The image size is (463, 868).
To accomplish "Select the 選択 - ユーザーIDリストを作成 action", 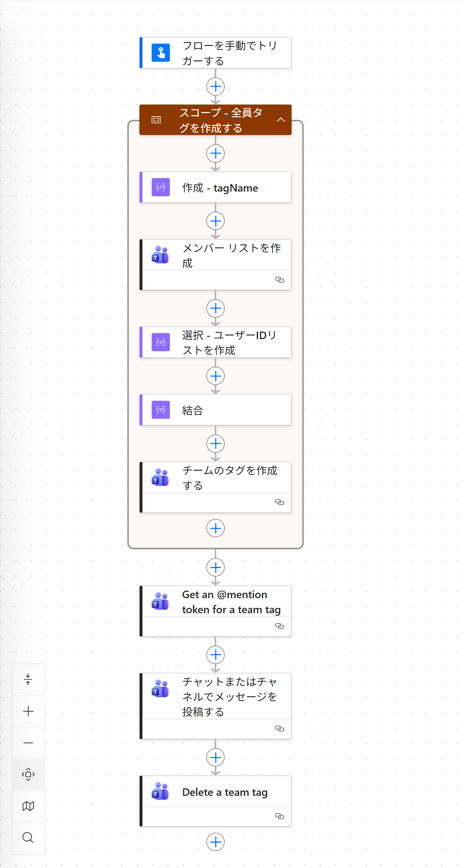I will [x=229, y=342].
